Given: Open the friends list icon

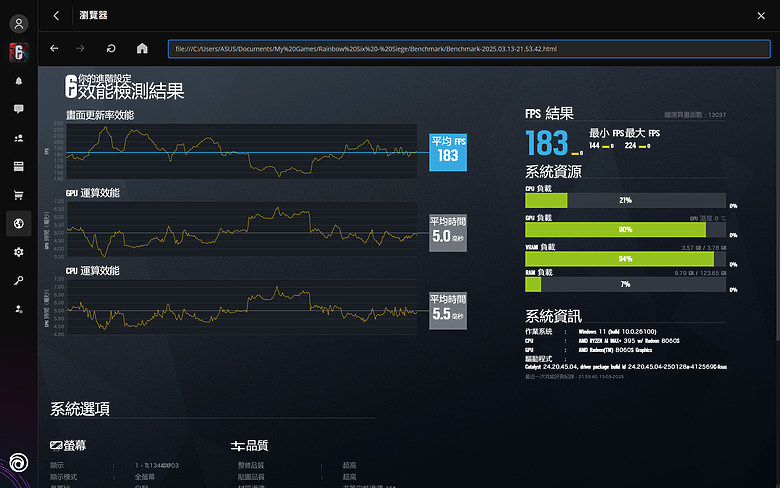Looking at the screenshot, I should (18, 138).
